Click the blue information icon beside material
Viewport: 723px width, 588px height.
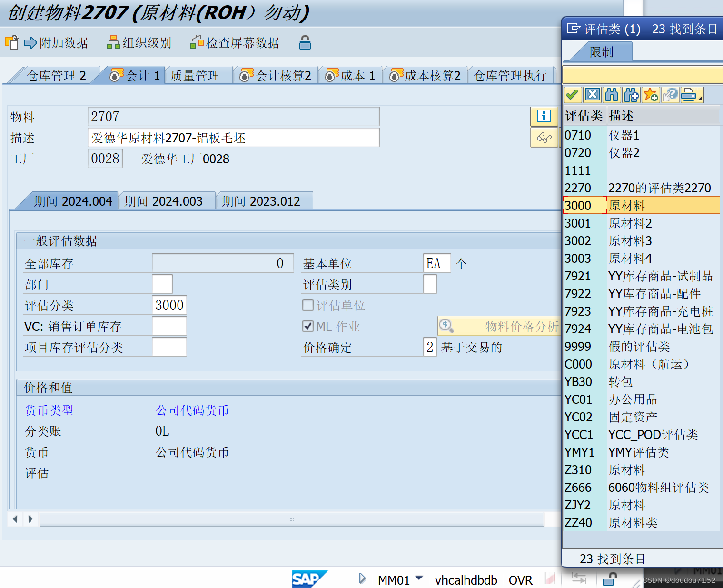tap(544, 116)
